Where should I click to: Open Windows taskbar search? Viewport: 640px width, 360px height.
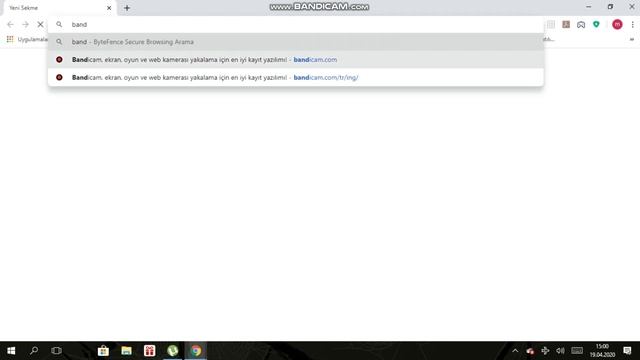pos(34,351)
